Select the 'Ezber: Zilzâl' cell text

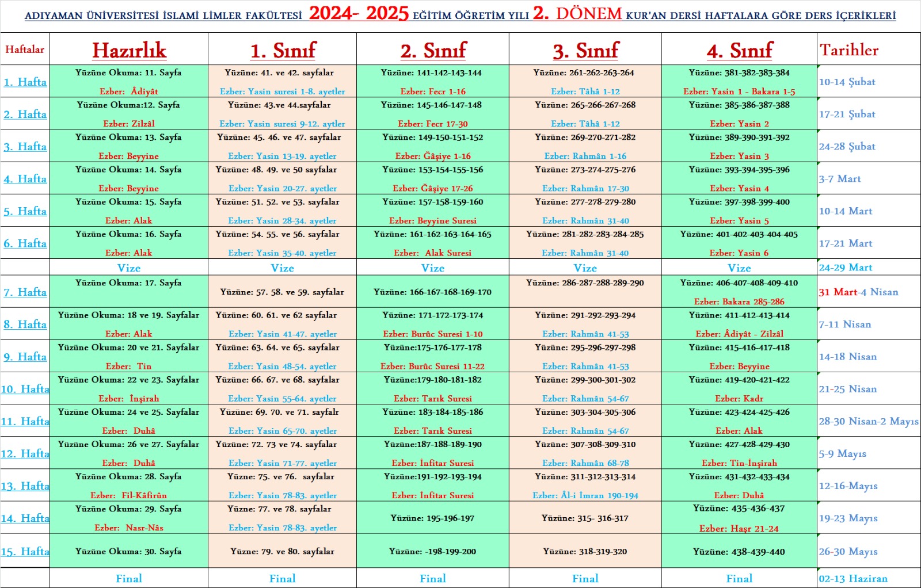(x=128, y=123)
